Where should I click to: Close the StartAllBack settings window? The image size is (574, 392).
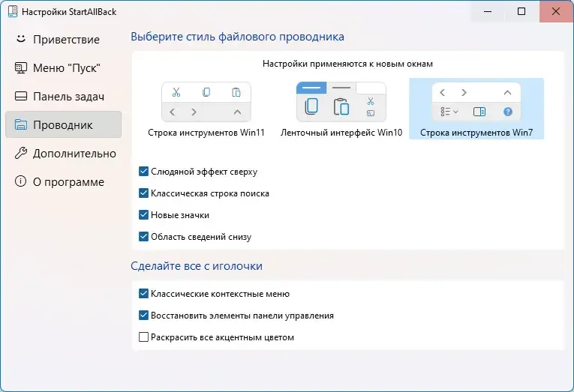[556, 11]
